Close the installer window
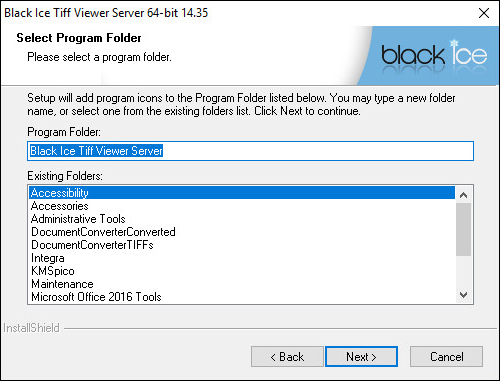Viewport: 500px width, 381px height. coord(484,13)
